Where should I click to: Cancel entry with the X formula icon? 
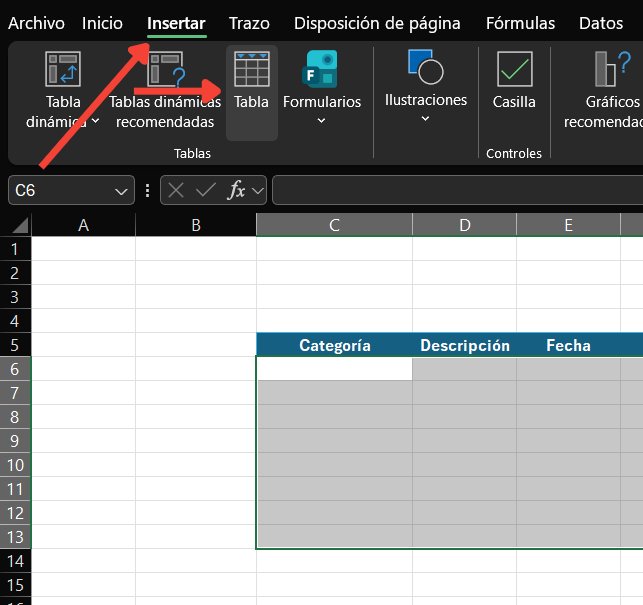[176, 190]
